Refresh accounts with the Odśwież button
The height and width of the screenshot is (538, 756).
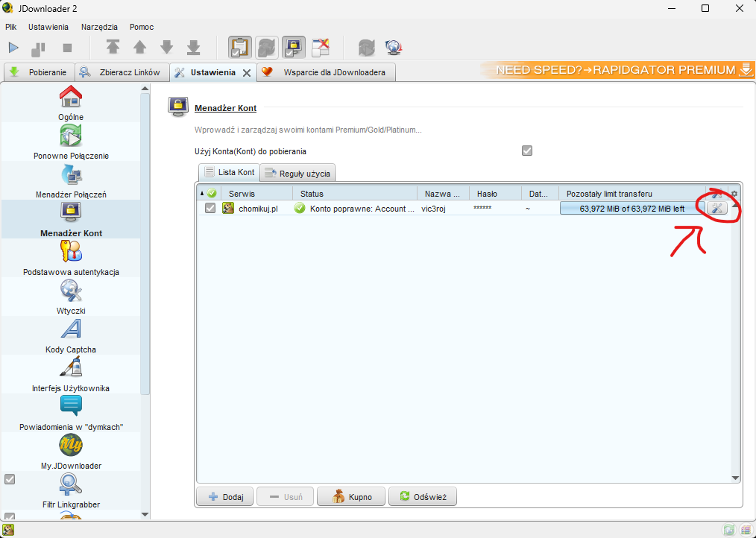point(422,496)
